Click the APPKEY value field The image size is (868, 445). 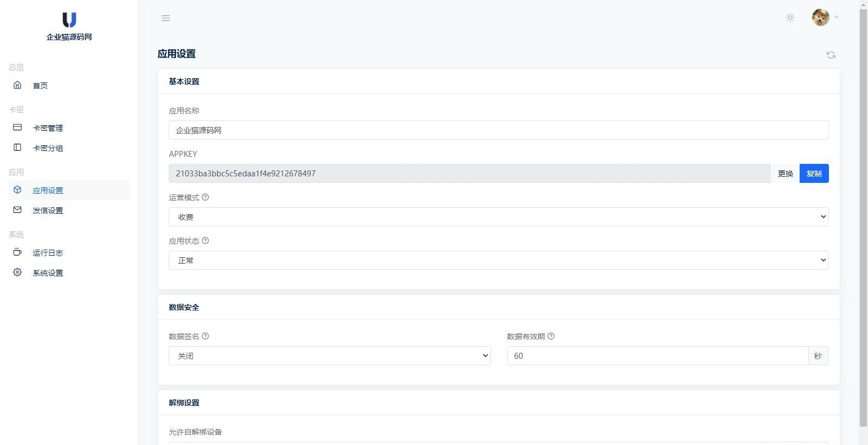point(470,174)
